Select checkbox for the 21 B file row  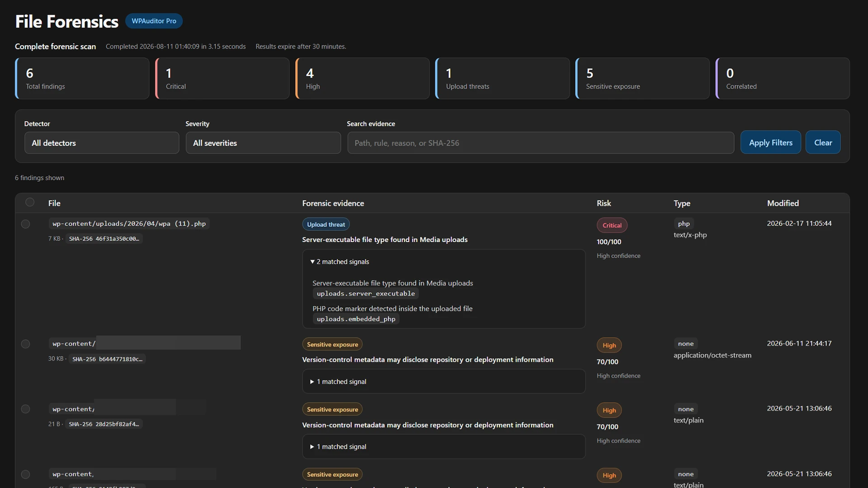pyautogui.click(x=25, y=409)
